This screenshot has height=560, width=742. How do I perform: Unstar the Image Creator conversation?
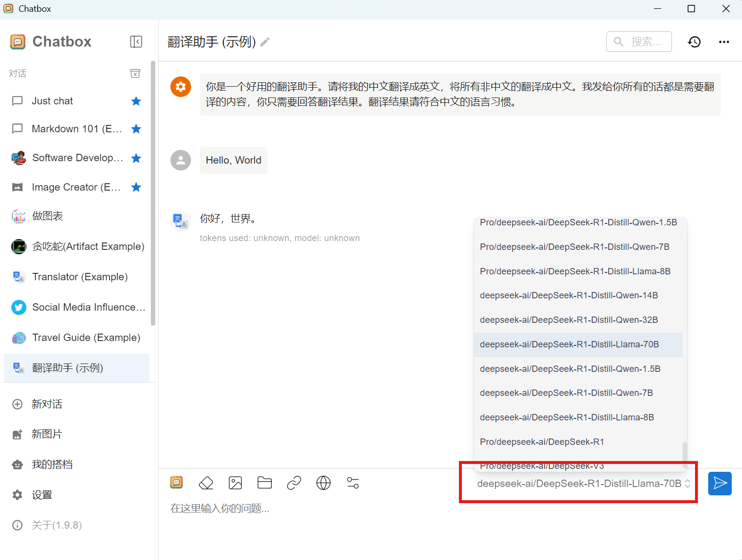coord(136,187)
